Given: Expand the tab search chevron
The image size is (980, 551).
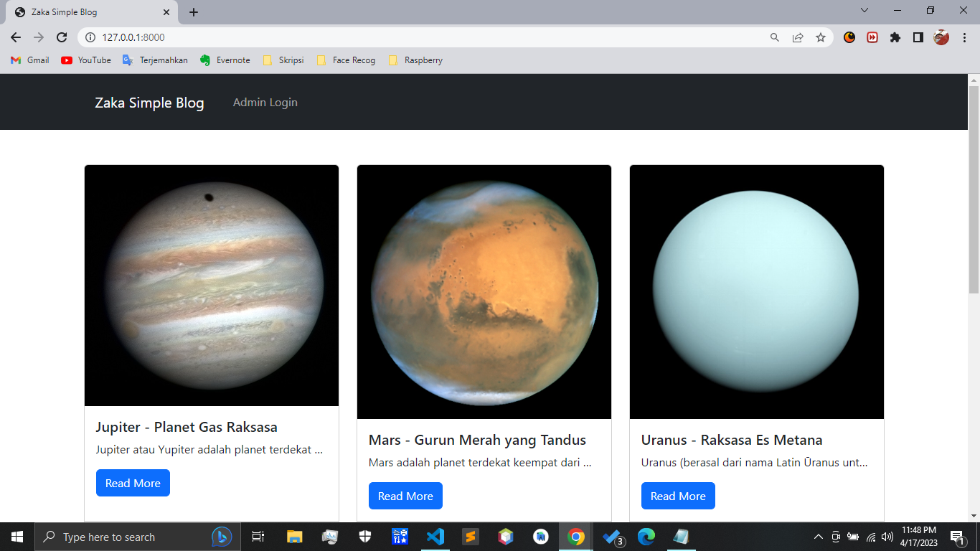Looking at the screenshot, I should [864, 11].
